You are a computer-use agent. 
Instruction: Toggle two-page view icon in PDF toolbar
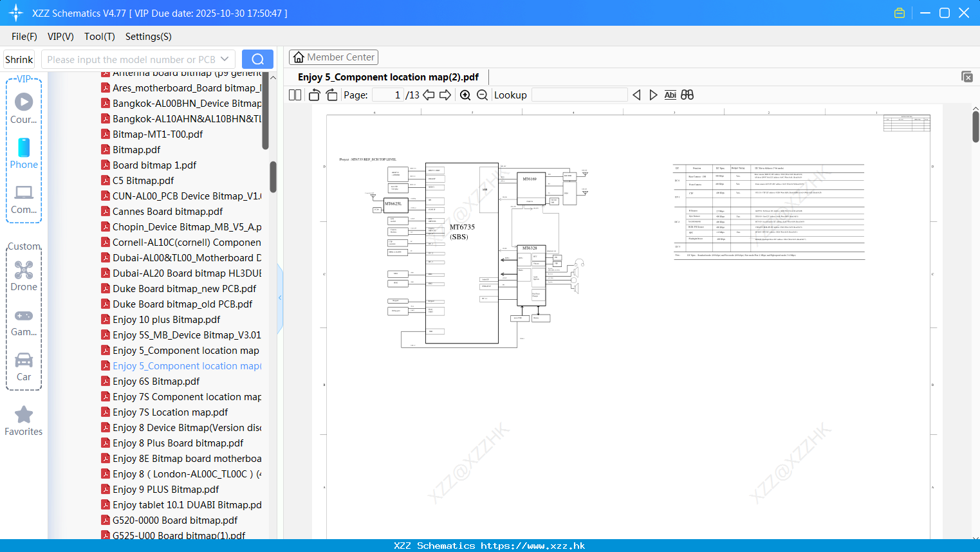coord(295,95)
